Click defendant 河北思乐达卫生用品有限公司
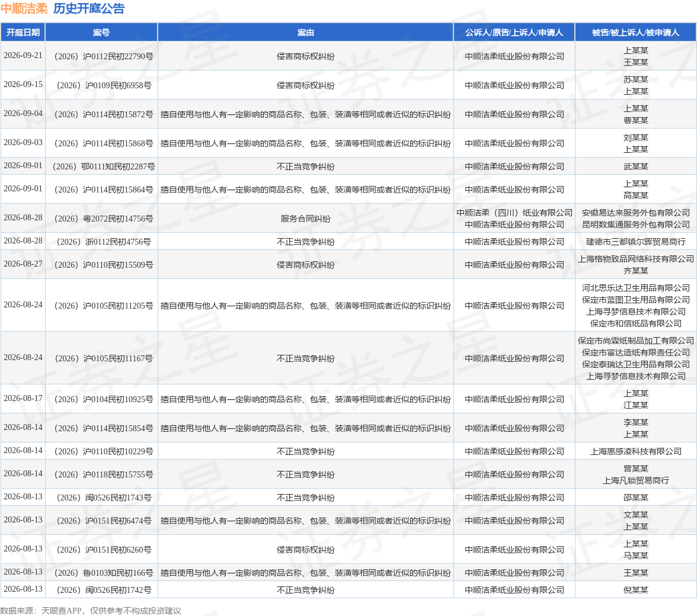 [x=635, y=288]
